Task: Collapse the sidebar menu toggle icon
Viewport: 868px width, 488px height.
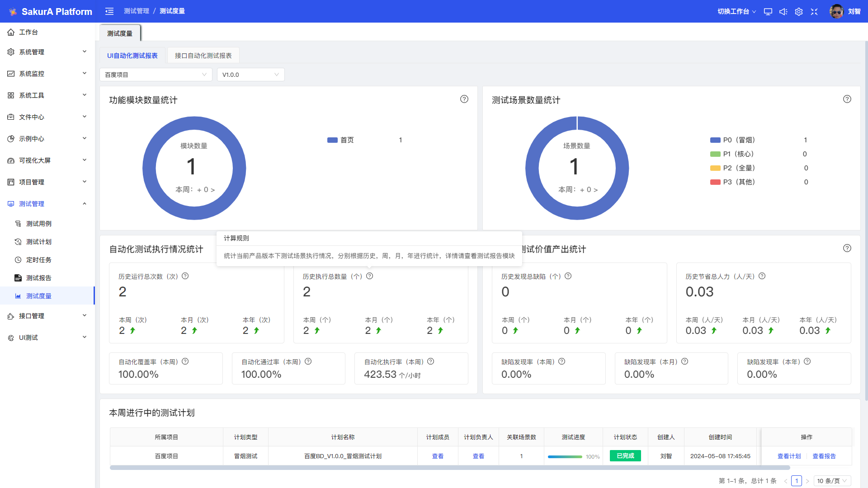Action: click(x=109, y=11)
